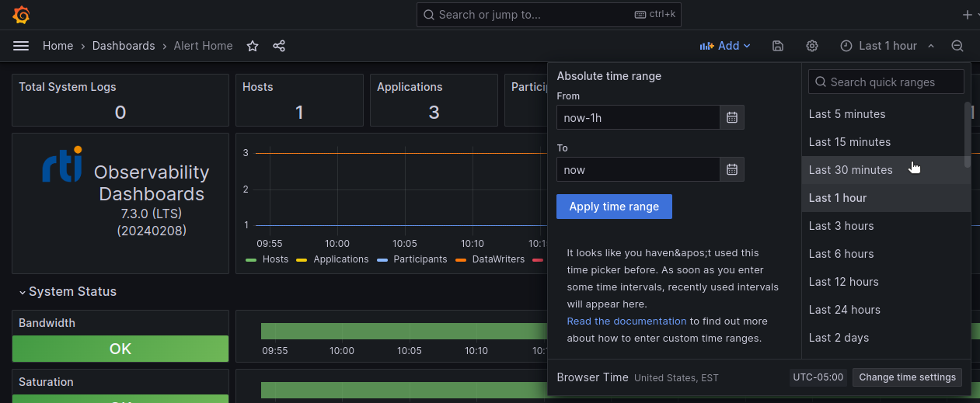
Task: Focus the Search or jump to field
Action: coord(549,15)
